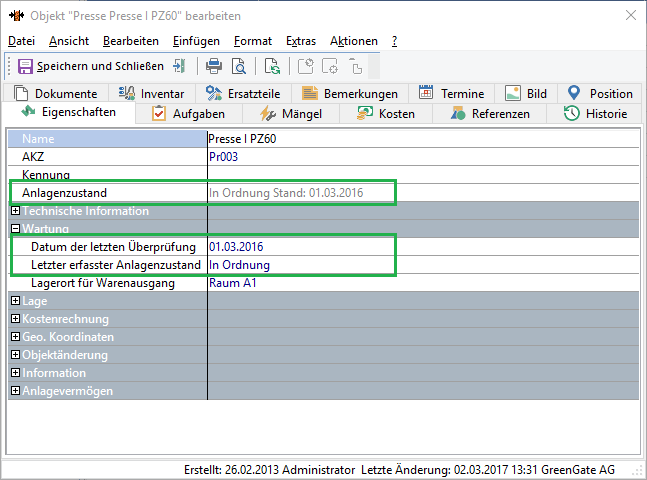The width and height of the screenshot is (647, 480).
Task: Select Datum der letzten Überprüfung label
Action: 113,247
